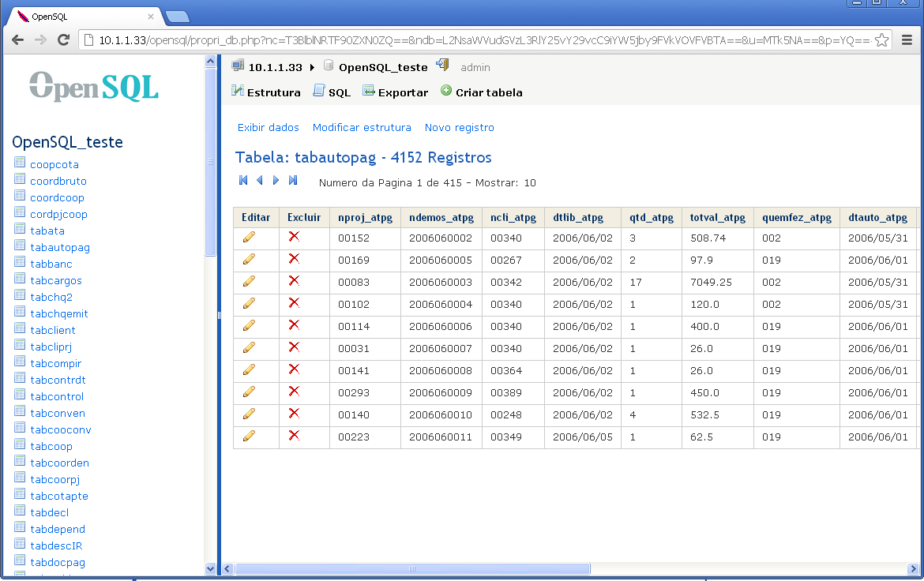Go to the previous page of records

[x=259, y=180]
